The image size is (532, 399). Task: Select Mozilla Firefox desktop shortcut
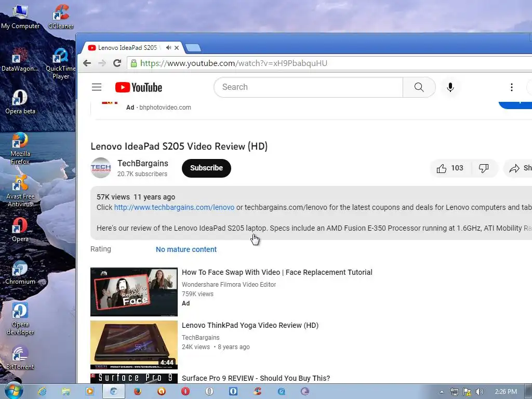(x=20, y=149)
